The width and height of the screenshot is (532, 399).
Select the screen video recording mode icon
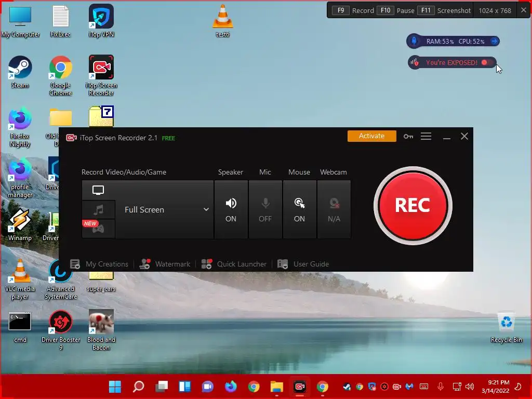pyautogui.click(x=98, y=190)
